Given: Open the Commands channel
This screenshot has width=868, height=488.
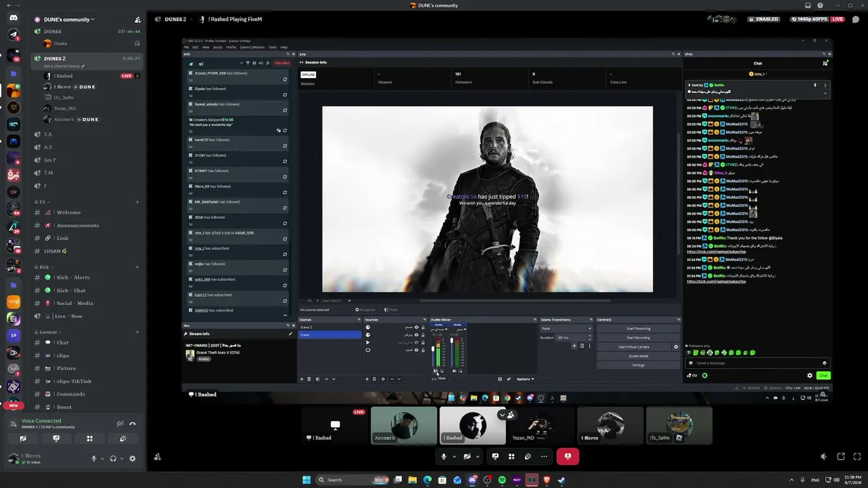Looking at the screenshot, I should coord(87,394).
